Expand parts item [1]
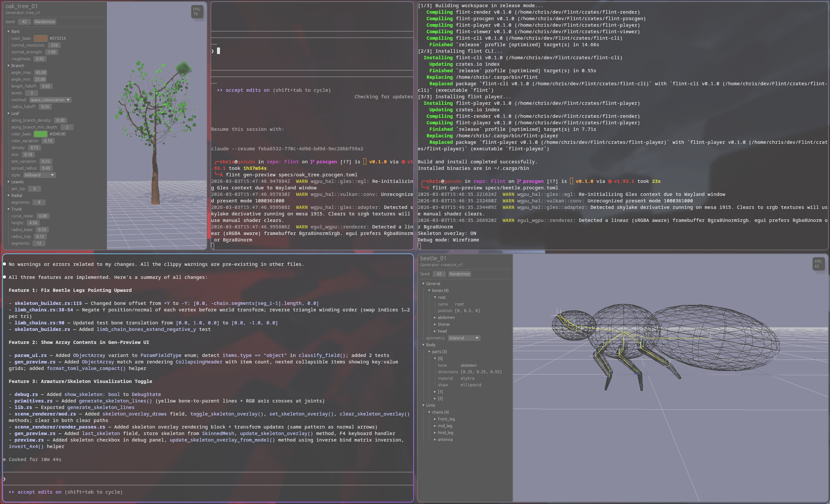The height and width of the screenshot is (504, 830). (x=435, y=392)
